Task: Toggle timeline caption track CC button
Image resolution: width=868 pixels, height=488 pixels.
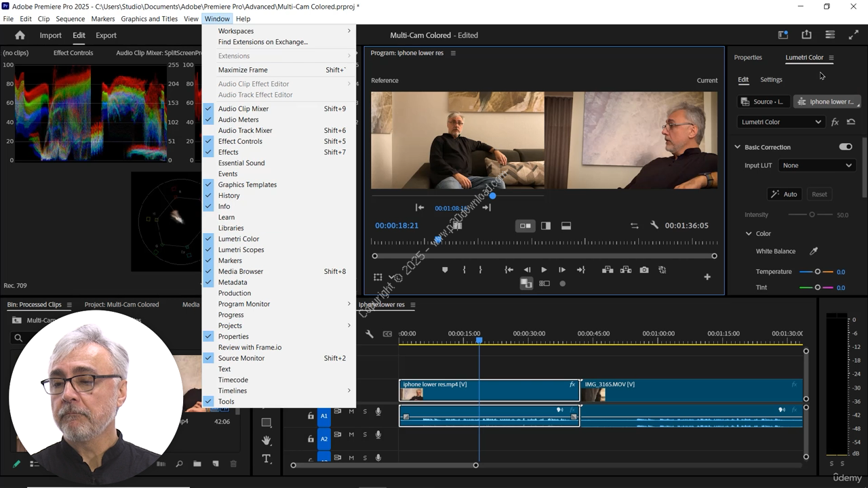Action: click(387, 334)
